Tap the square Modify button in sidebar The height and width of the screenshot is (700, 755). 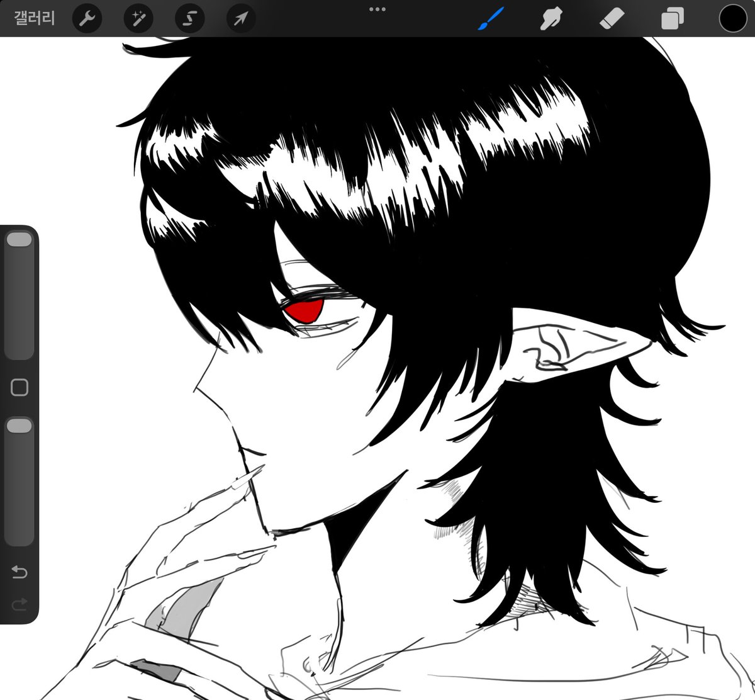click(x=20, y=387)
